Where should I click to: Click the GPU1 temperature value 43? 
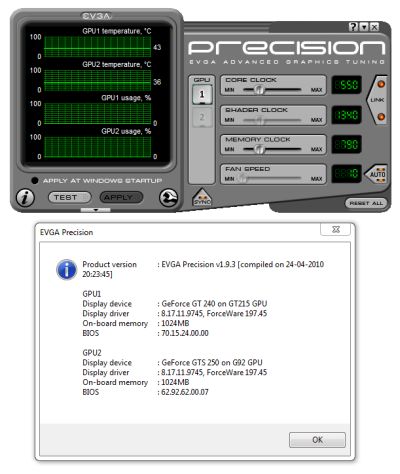(x=157, y=47)
